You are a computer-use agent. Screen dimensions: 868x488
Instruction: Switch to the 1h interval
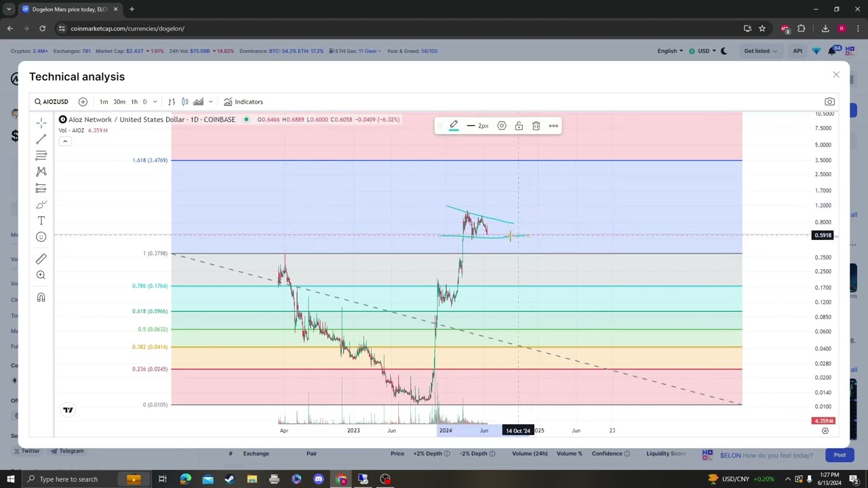pyautogui.click(x=134, y=102)
